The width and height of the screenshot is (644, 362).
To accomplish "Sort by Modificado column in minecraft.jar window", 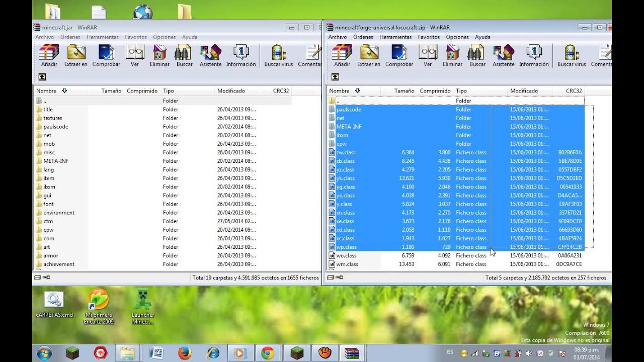I will [x=237, y=91].
